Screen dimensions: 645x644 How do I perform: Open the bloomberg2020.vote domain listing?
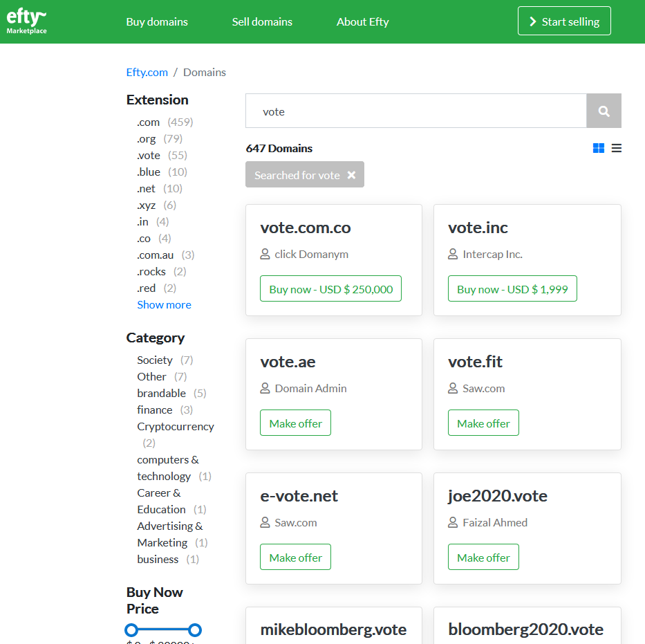tap(525, 629)
